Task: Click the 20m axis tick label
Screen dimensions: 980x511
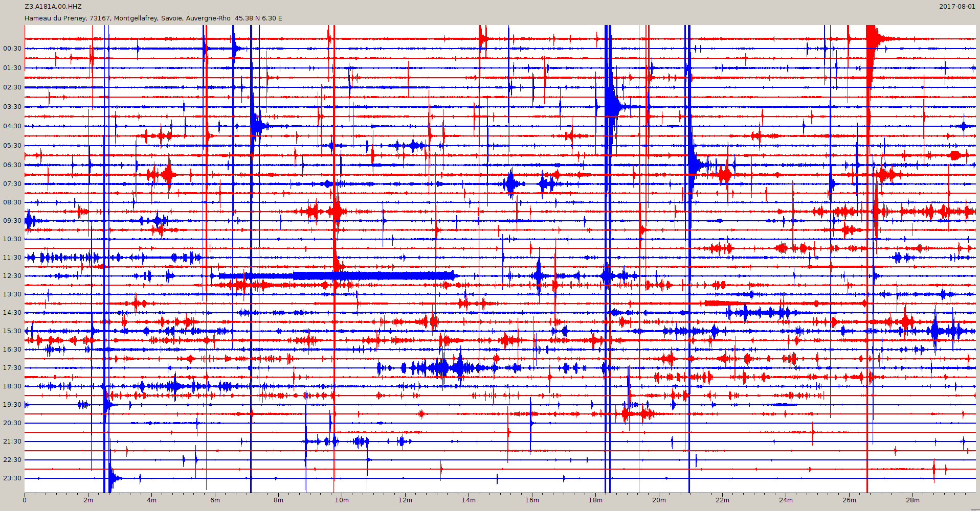Action: tap(659, 500)
